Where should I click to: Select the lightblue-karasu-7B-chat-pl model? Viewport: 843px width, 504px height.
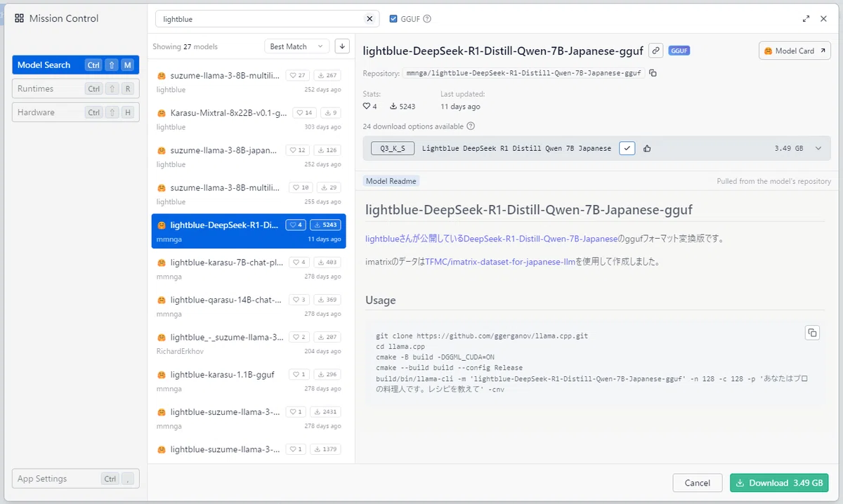click(249, 269)
